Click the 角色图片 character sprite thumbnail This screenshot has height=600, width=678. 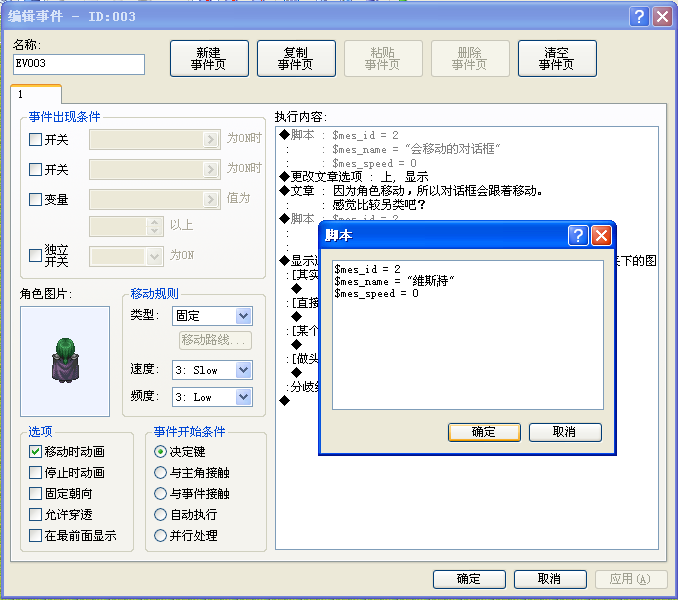pos(65,361)
